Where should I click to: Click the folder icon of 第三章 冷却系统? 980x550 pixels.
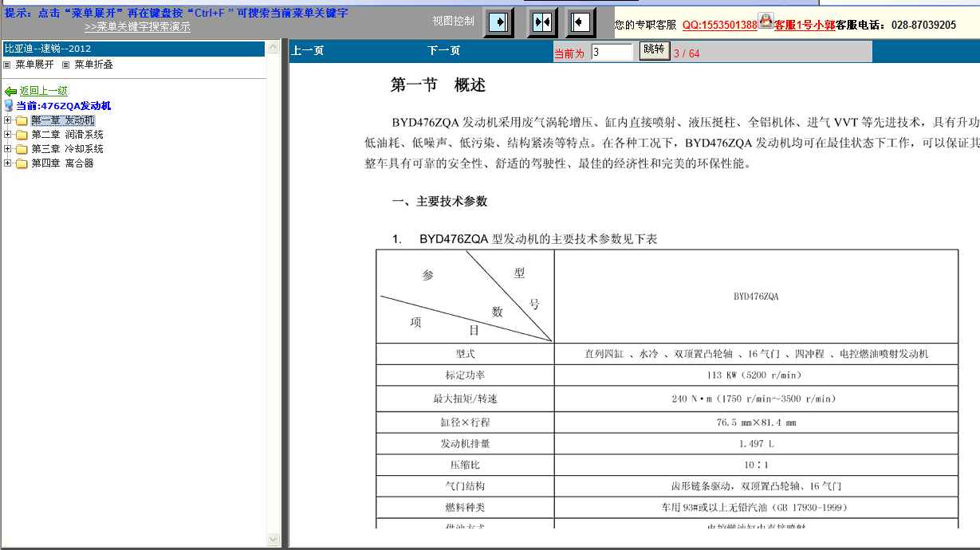(22, 150)
